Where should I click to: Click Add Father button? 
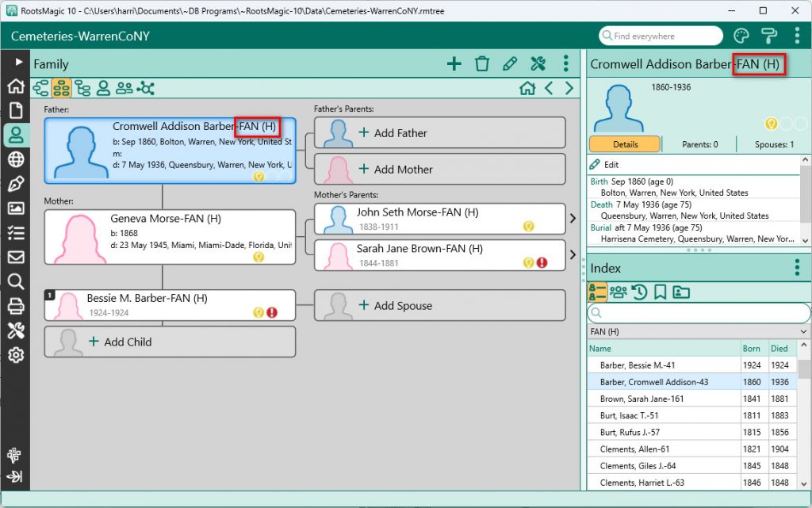[x=439, y=132]
